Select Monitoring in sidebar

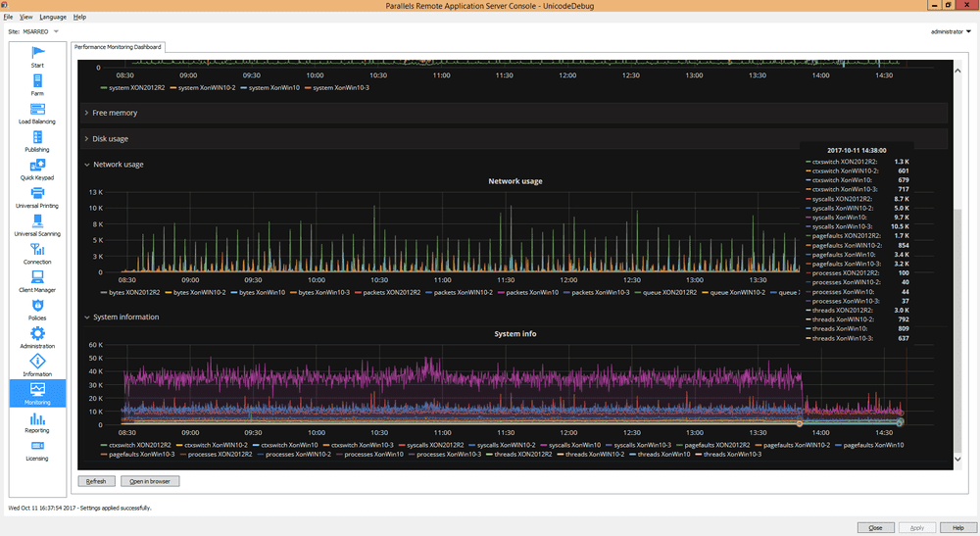[37, 394]
